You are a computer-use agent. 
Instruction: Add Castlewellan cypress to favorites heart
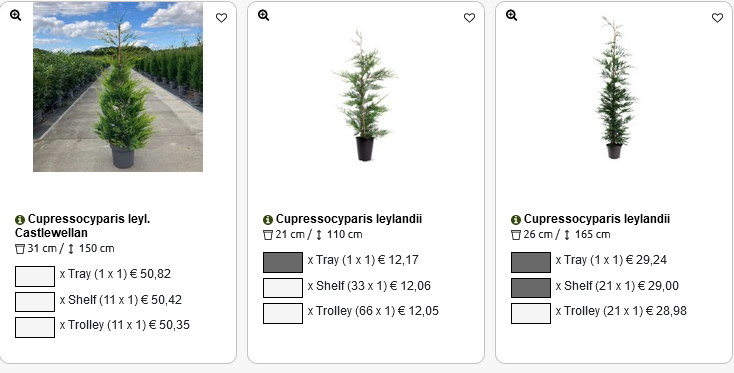point(221,18)
